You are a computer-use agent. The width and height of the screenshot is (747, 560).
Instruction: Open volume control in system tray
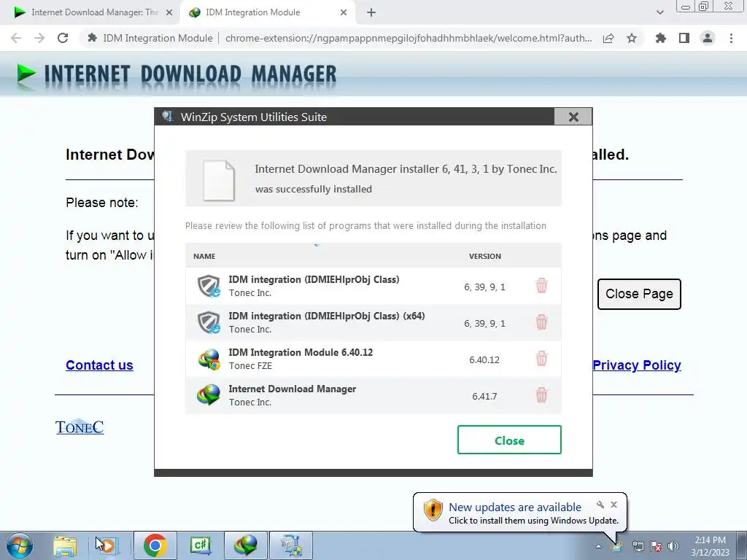tap(673, 546)
